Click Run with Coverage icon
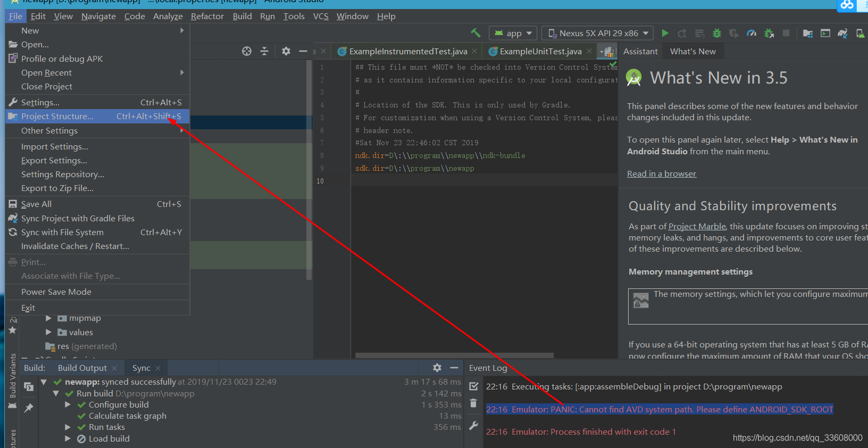Image resolution: width=868 pixels, height=448 pixels. (734, 34)
